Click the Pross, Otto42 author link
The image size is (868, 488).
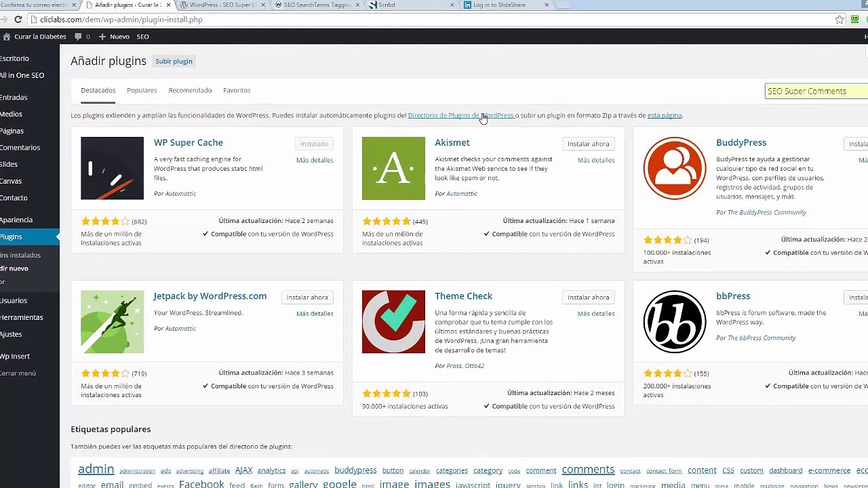pyautogui.click(x=465, y=366)
